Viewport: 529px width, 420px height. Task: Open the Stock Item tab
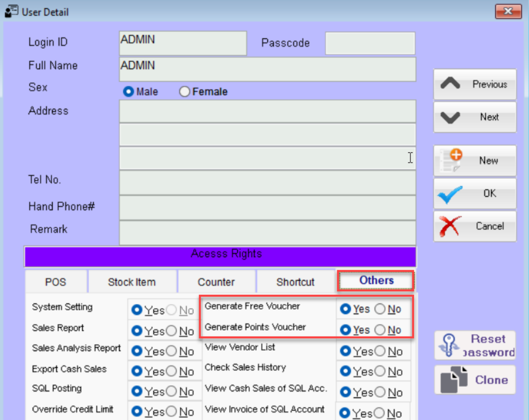pos(132,282)
